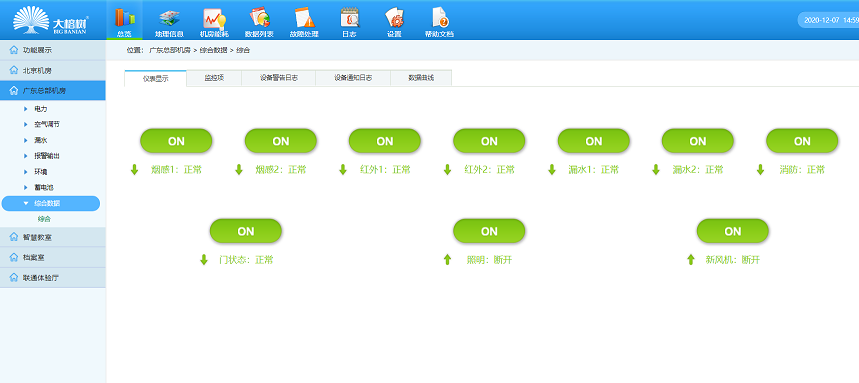
Task: Select the 综合 leaf item in sidebar
Action: pos(44,219)
